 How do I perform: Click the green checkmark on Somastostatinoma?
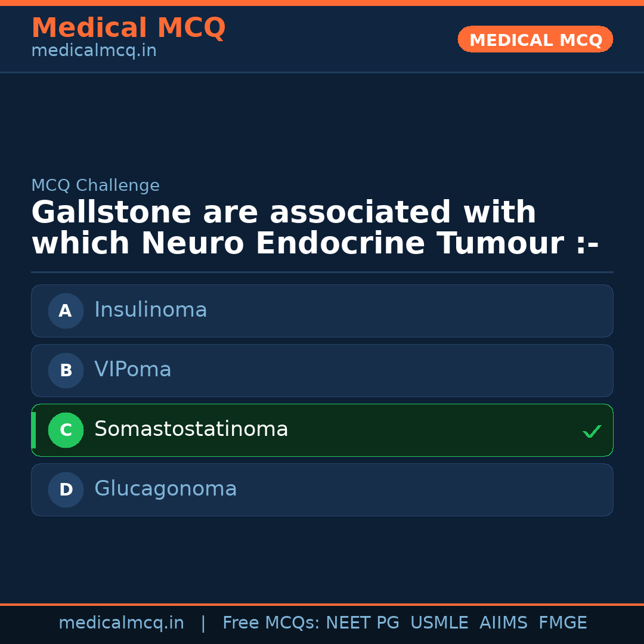(x=592, y=431)
